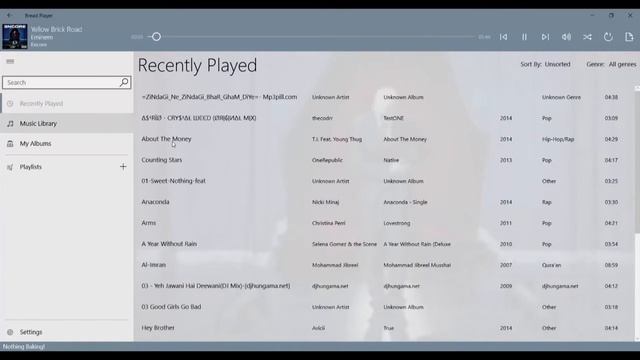The width and height of the screenshot is (640, 360).
Task: Click artist Nicki Minaj
Action: point(325,202)
